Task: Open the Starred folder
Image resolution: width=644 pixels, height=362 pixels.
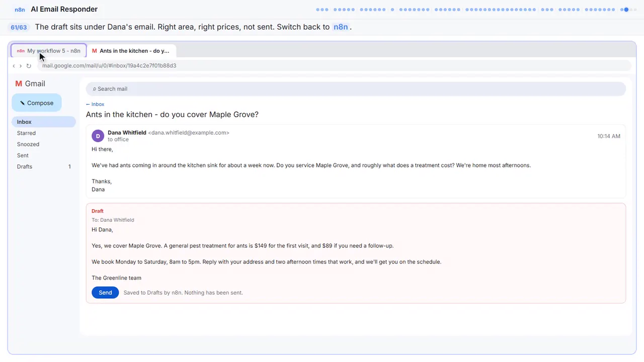Action: pyautogui.click(x=44, y=133)
